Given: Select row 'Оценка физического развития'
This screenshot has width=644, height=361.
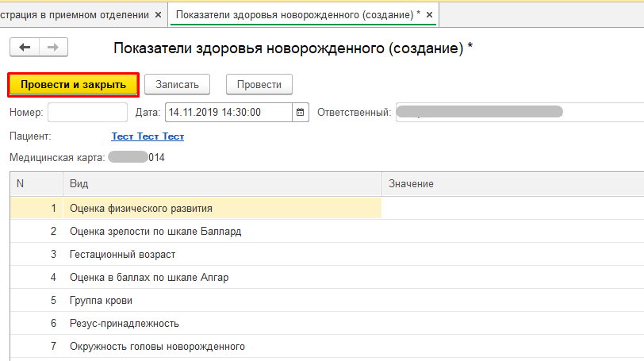Looking at the screenshot, I should click(141, 209).
